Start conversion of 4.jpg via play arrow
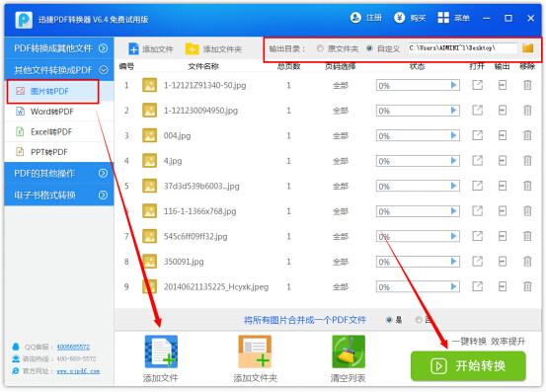546x392 pixels. [453, 161]
